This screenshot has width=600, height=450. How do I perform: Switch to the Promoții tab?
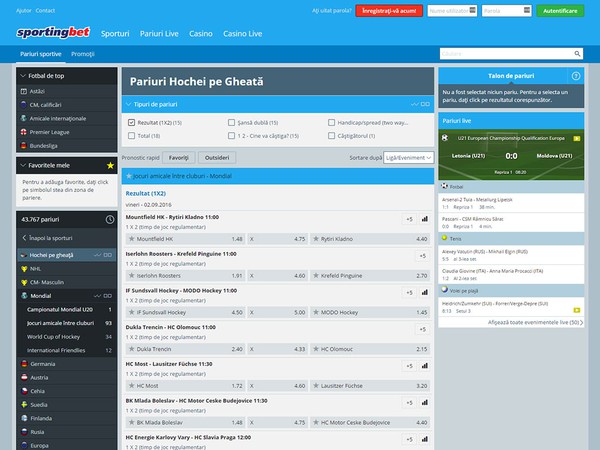coord(83,54)
